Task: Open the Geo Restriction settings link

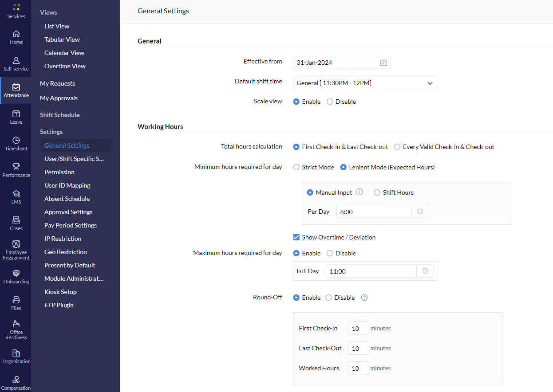Action: [66, 252]
